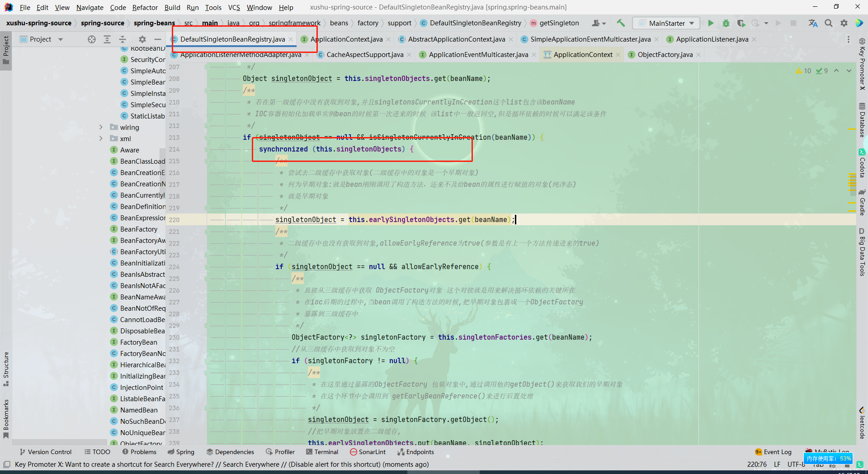The width and height of the screenshot is (868, 474).
Task: Close DefaultSingletonBeanRegistry.java tab
Action: (291, 39)
